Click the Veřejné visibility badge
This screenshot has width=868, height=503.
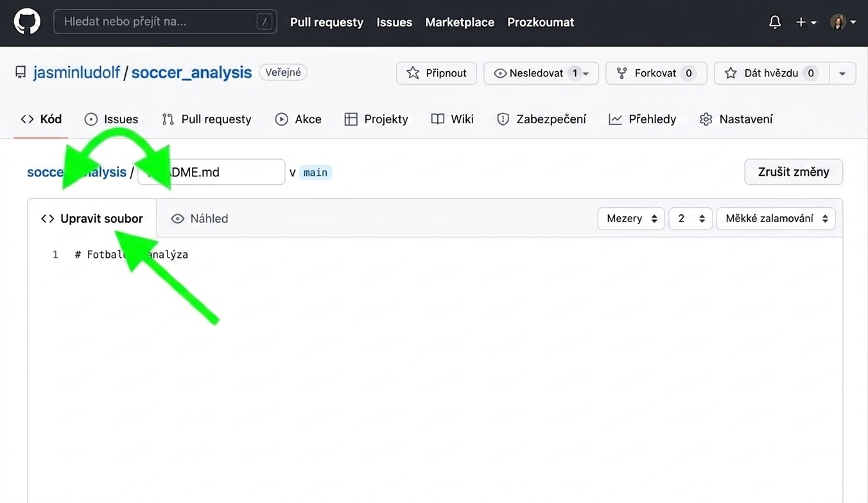coord(283,72)
